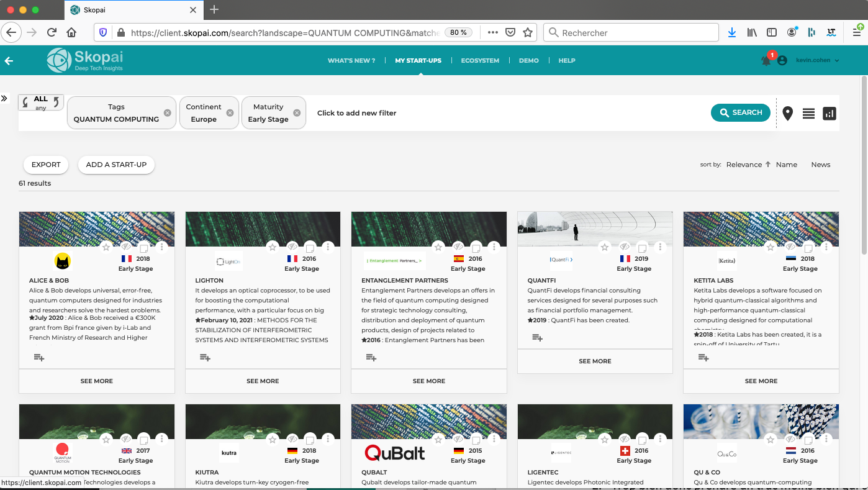Click Add a Start-up button

(x=116, y=165)
